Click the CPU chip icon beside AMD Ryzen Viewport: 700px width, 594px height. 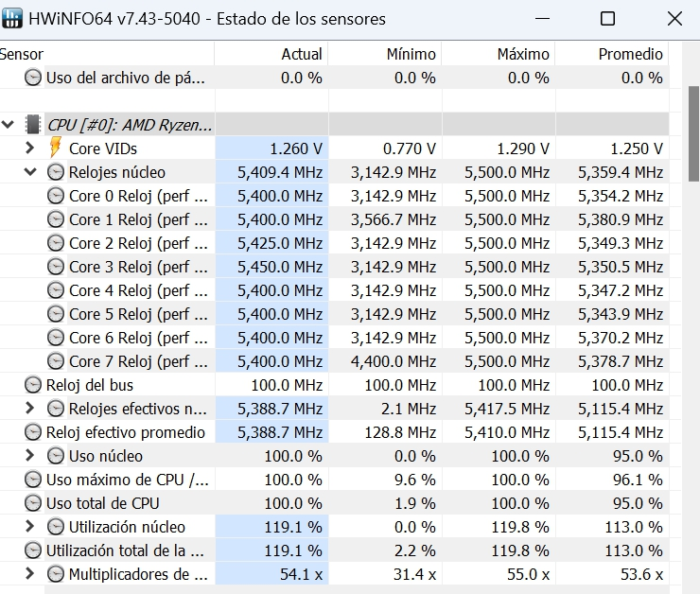tap(32, 125)
